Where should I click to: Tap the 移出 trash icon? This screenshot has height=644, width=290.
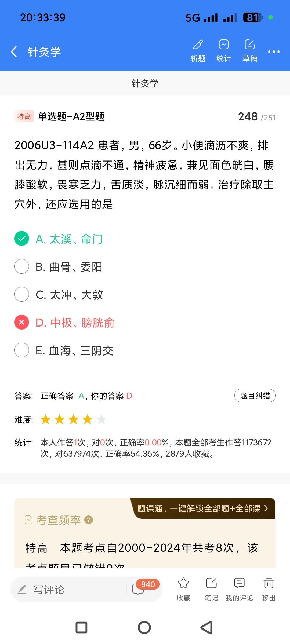(x=269, y=589)
